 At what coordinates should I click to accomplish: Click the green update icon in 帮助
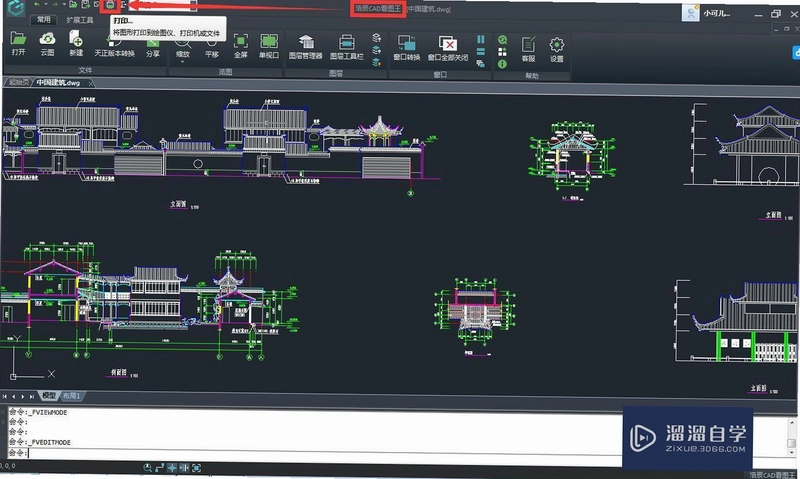[503, 40]
